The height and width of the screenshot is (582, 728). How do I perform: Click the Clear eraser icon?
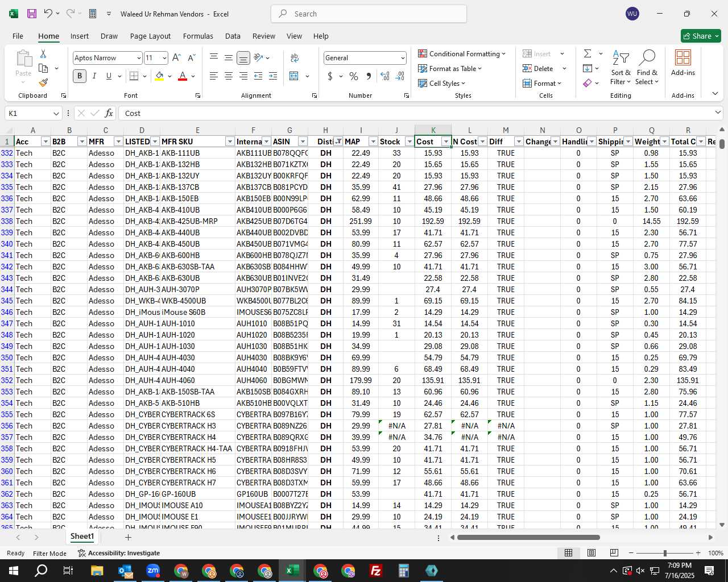(588, 83)
